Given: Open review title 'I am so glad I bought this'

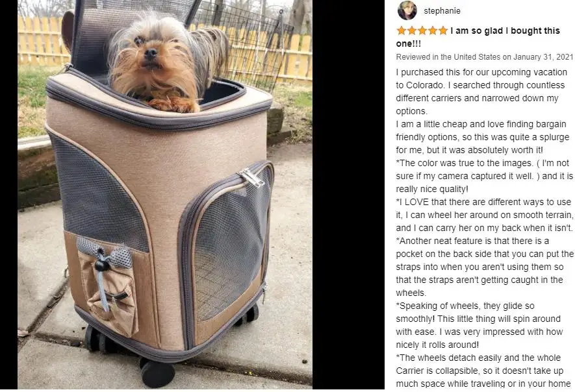Looking at the screenshot, I should (505, 31).
